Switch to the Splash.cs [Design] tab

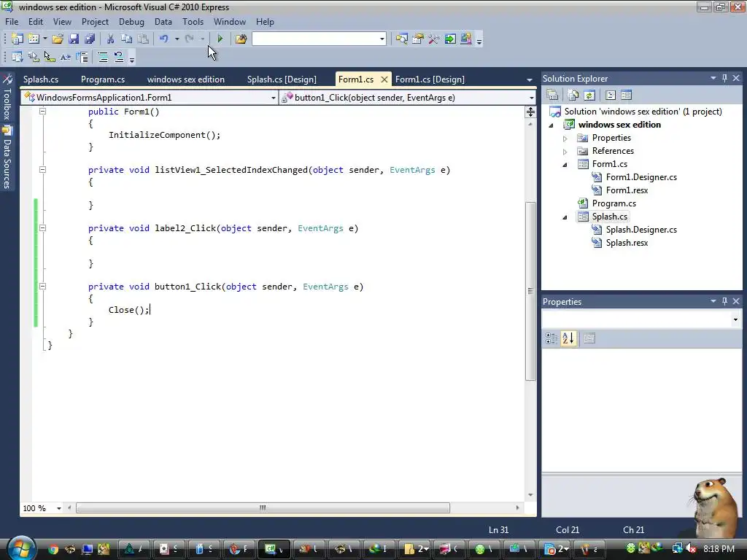pyautogui.click(x=282, y=79)
